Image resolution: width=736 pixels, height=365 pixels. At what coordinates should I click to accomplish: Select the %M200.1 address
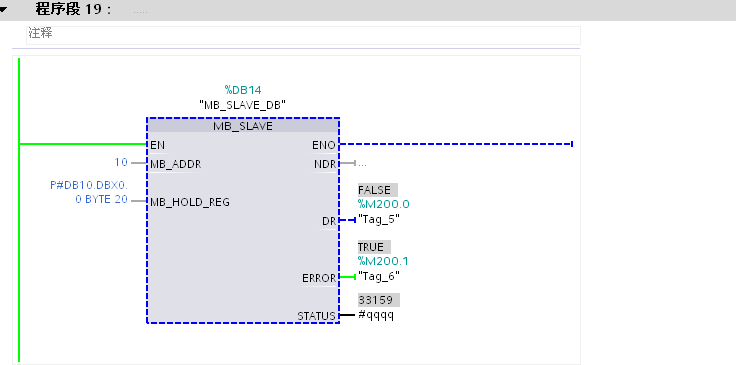(x=383, y=261)
